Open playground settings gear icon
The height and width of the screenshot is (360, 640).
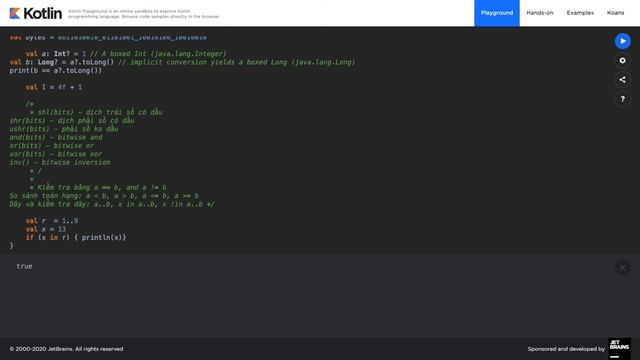(622, 60)
